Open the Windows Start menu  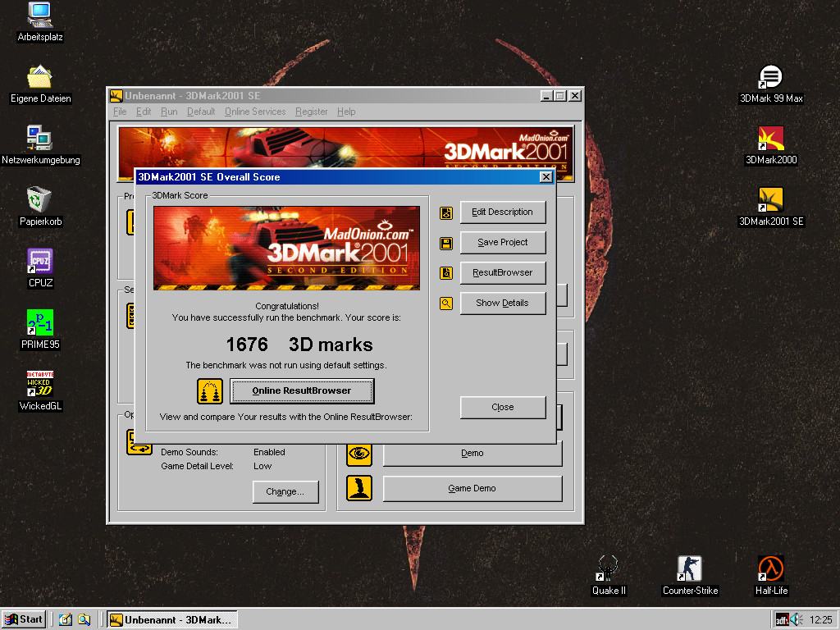click(x=24, y=620)
